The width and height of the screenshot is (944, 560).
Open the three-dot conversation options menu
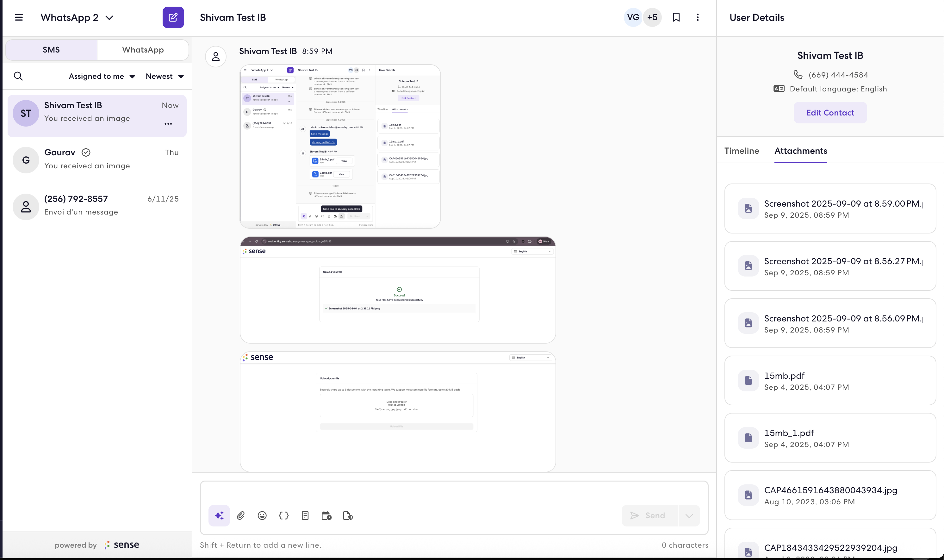point(698,17)
